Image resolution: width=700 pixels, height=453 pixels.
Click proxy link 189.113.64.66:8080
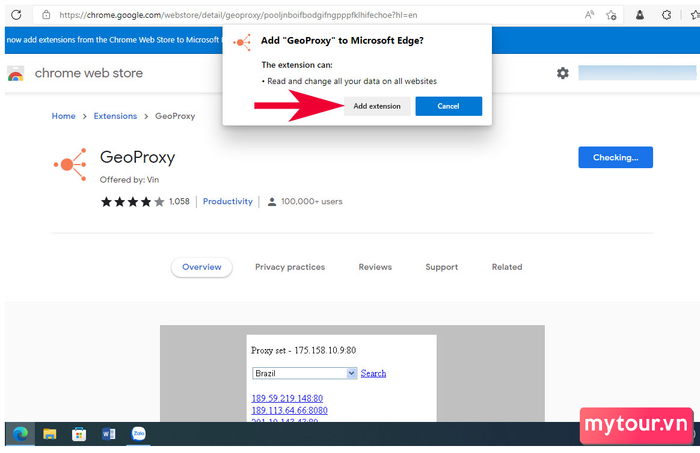[x=289, y=410]
